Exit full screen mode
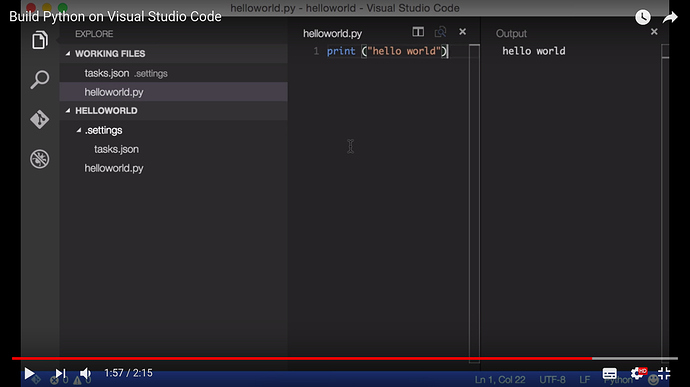Viewport: 690px width, 387px height. (664, 373)
